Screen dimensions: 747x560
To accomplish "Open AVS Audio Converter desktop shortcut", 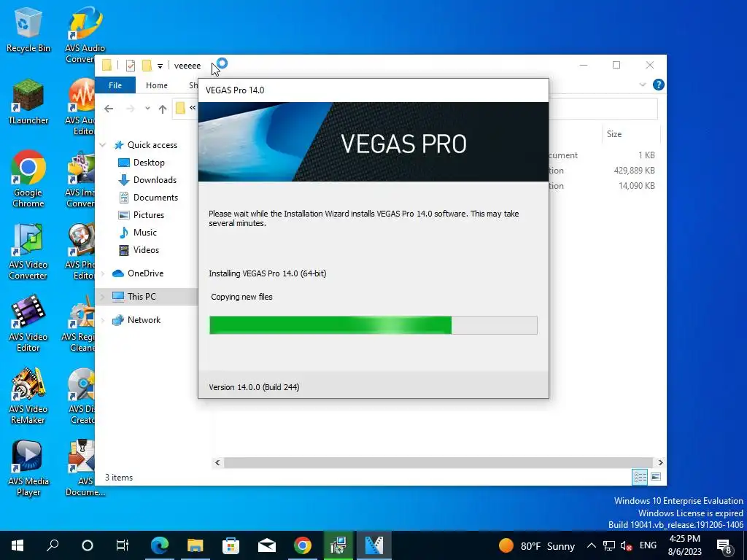I will coord(85,35).
